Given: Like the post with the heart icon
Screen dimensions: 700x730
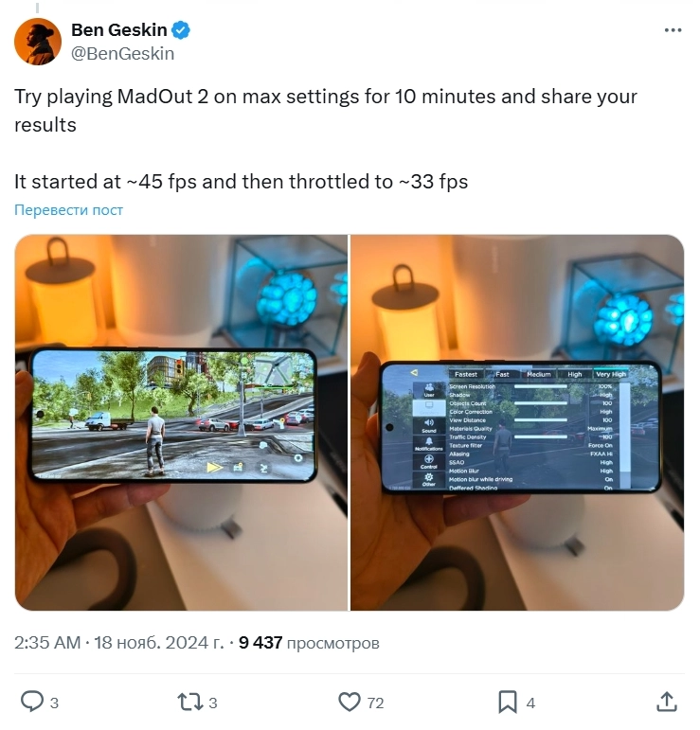Looking at the screenshot, I should [x=350, y=702].
